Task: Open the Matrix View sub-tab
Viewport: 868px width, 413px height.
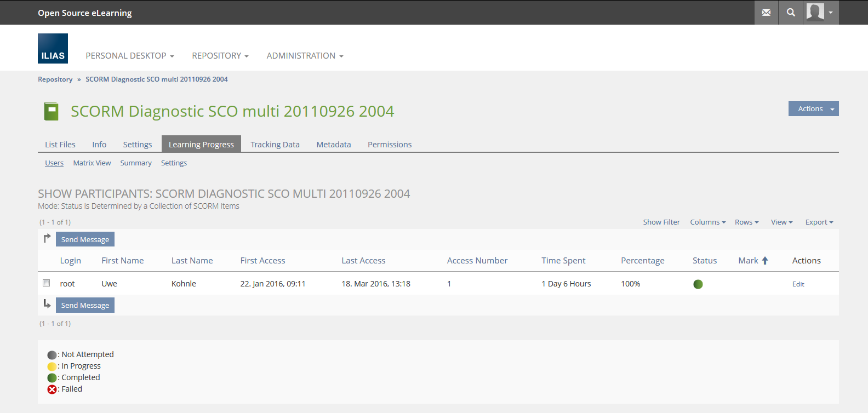Action: (92, 163)
